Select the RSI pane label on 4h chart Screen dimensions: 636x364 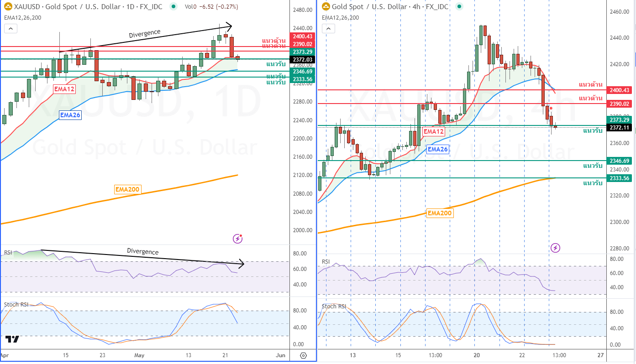tap(326, 261)
